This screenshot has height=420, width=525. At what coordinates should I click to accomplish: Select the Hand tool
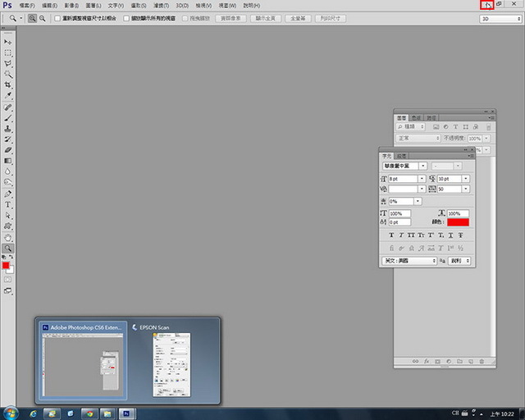pos(8,237)
